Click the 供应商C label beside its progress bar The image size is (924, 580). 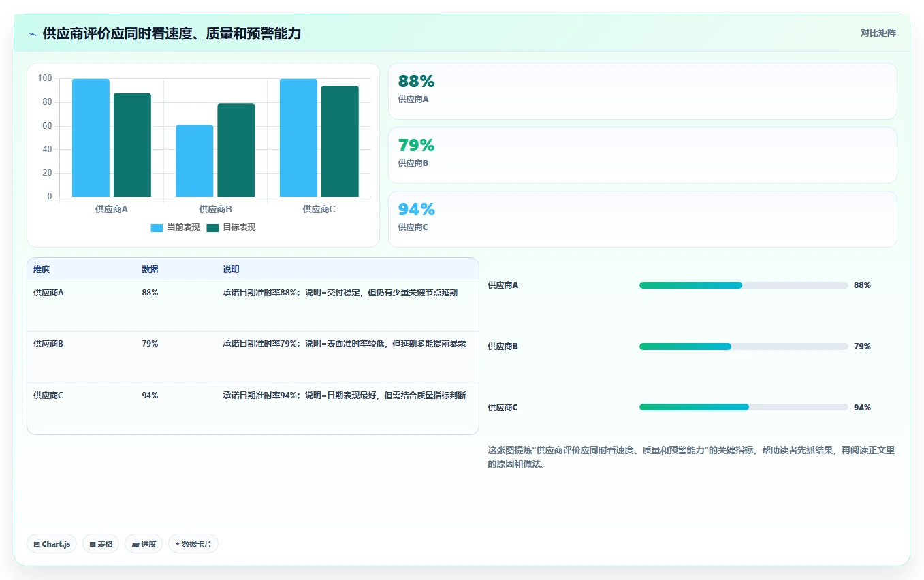pos(503,408)
